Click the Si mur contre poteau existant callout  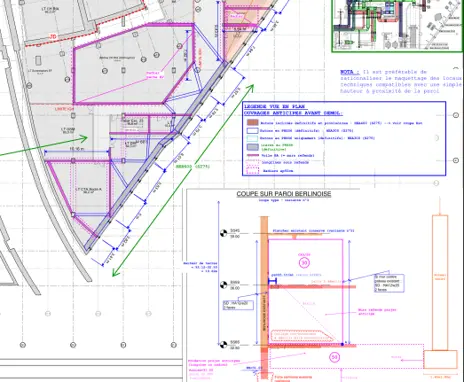click(389, 283)
